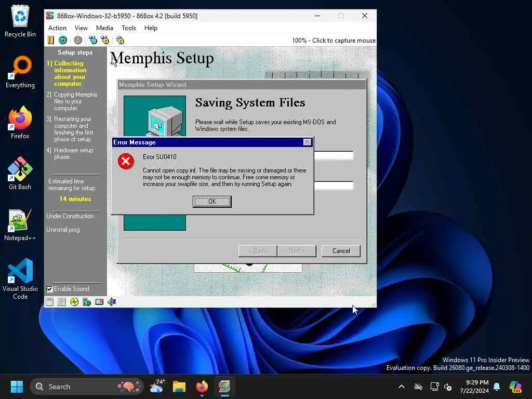Click the sound speaker status icon
Viewport: 532px width, 399px height.
click(x=112, y=302)
